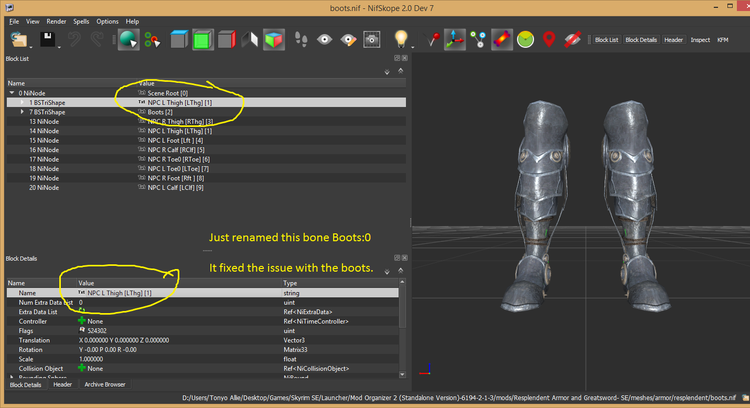
Task: Open the Options menu
Action: point(107,22)
